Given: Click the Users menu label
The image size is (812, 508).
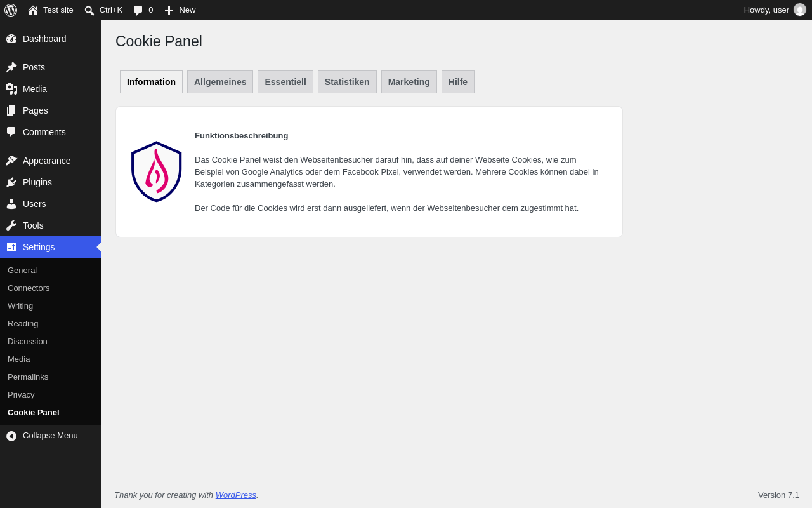Looking at the screenshot, I should click(x=34, y=204).
